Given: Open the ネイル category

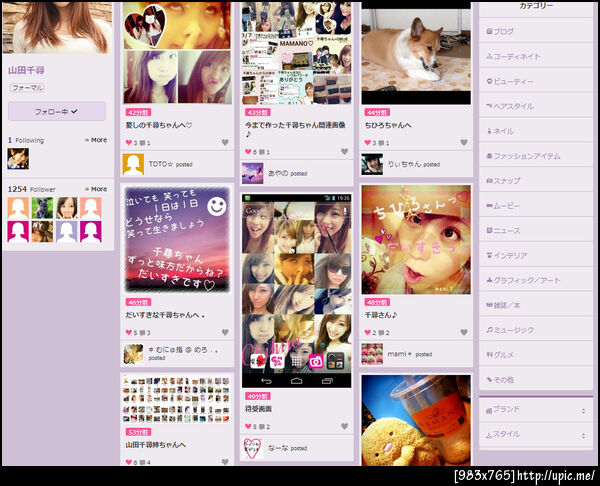Looking at the screenshot, I should click(x=536, y=131).
